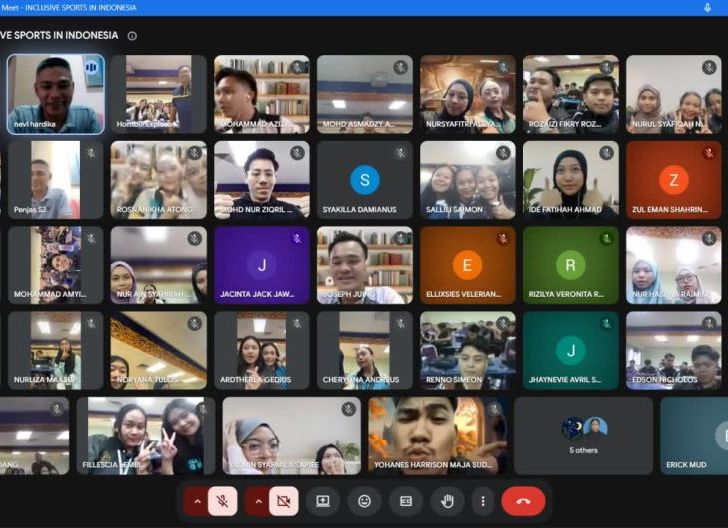Select the NURSYAFITRI video tile
The height and width of the screenshot is (528, 728).
[x=467, y=94]
